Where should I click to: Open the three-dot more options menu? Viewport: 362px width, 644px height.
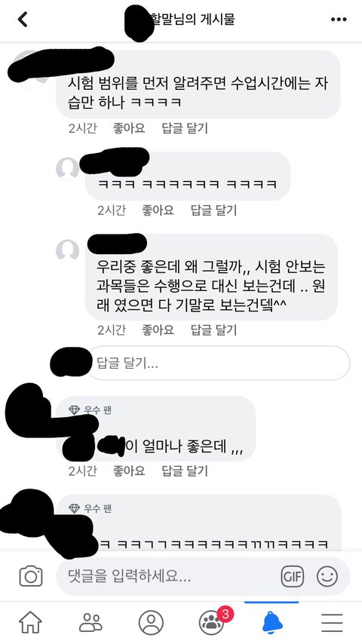(x=339, y=20)
